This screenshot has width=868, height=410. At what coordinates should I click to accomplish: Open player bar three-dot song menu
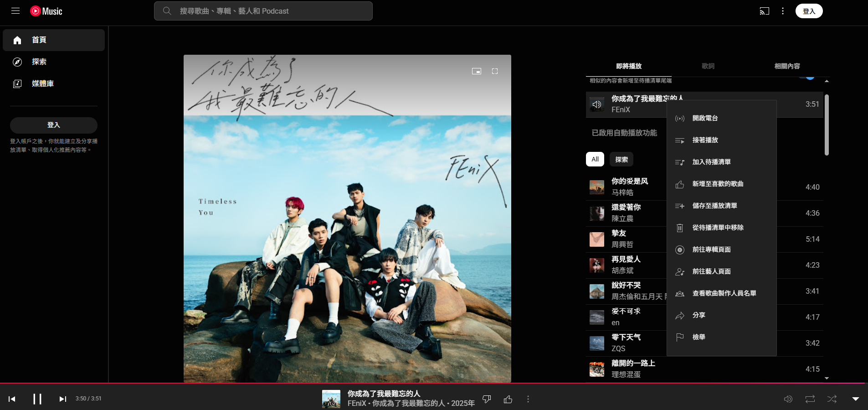tap(528, 399)
